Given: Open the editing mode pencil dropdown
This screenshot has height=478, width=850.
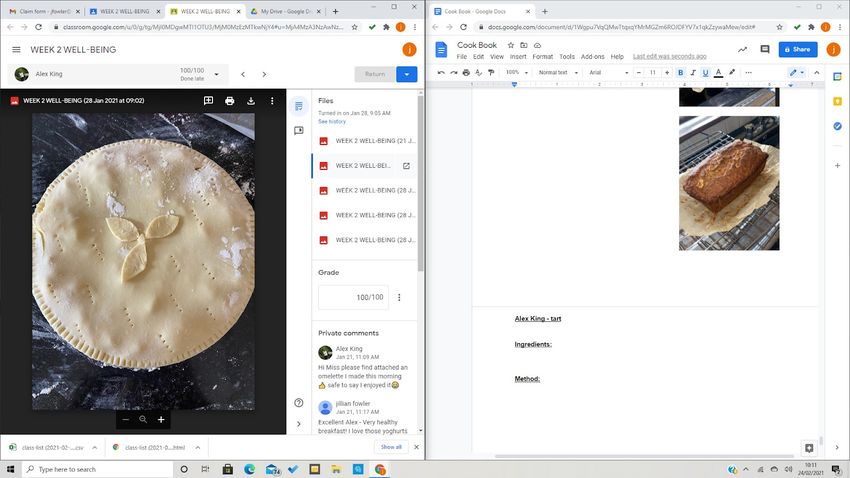Looking at the screenshot, I should pyautogui.click(x=796, y=72).
